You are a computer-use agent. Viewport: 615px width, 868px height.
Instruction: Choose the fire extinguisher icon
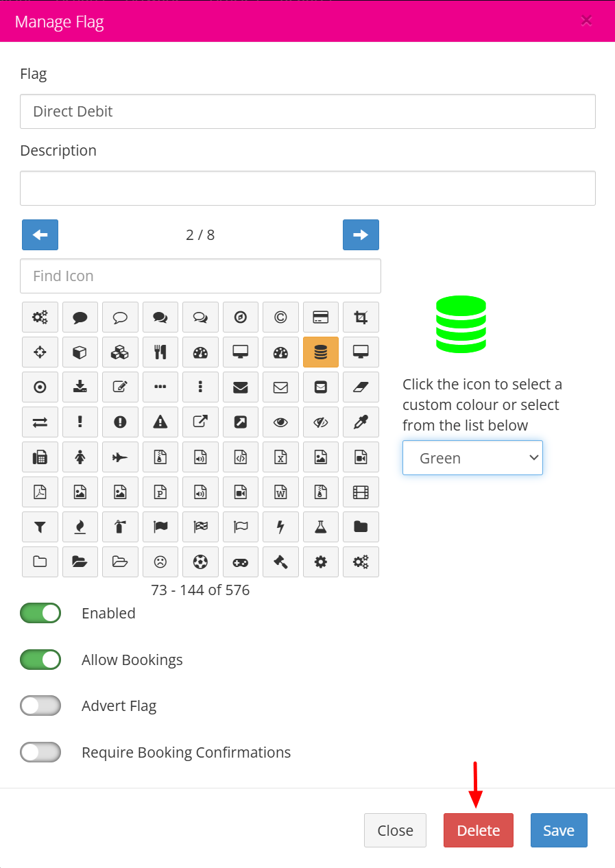tap(120, 527)
